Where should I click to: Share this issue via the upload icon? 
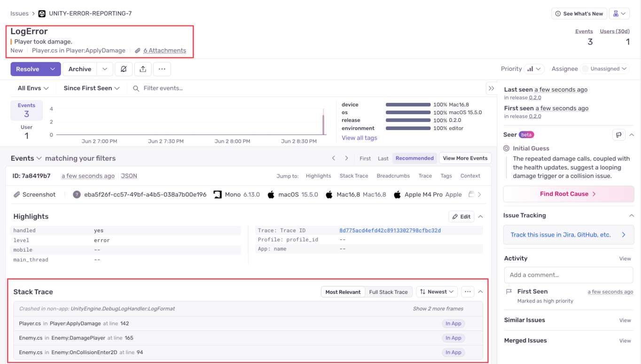(143, 69)
